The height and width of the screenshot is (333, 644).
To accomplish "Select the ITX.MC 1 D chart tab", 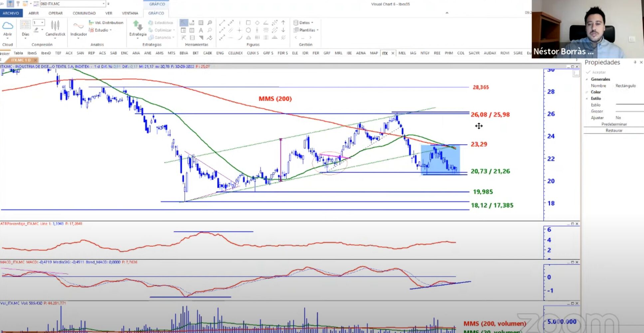I will [x=21, y=60].
